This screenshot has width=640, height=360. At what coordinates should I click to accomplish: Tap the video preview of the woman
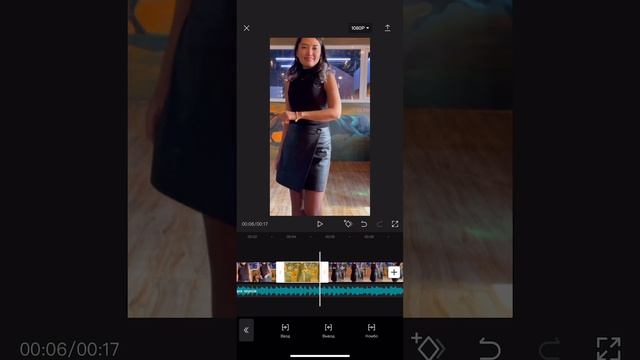point(320,127)
